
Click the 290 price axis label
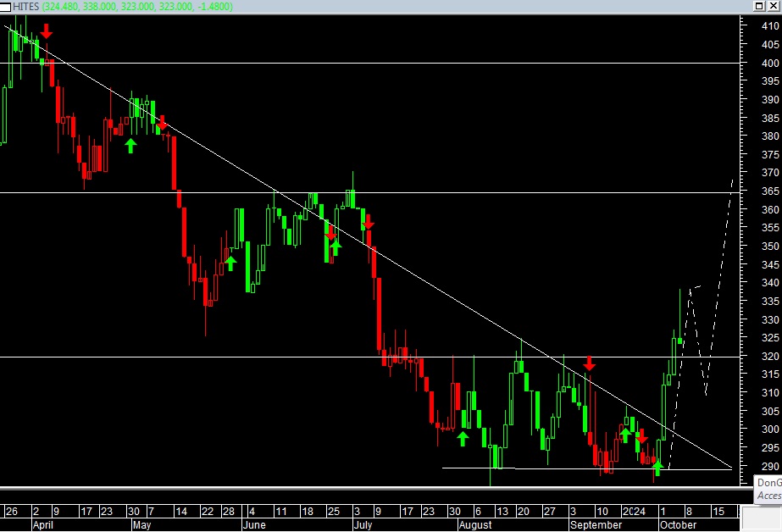pos(770,466)
